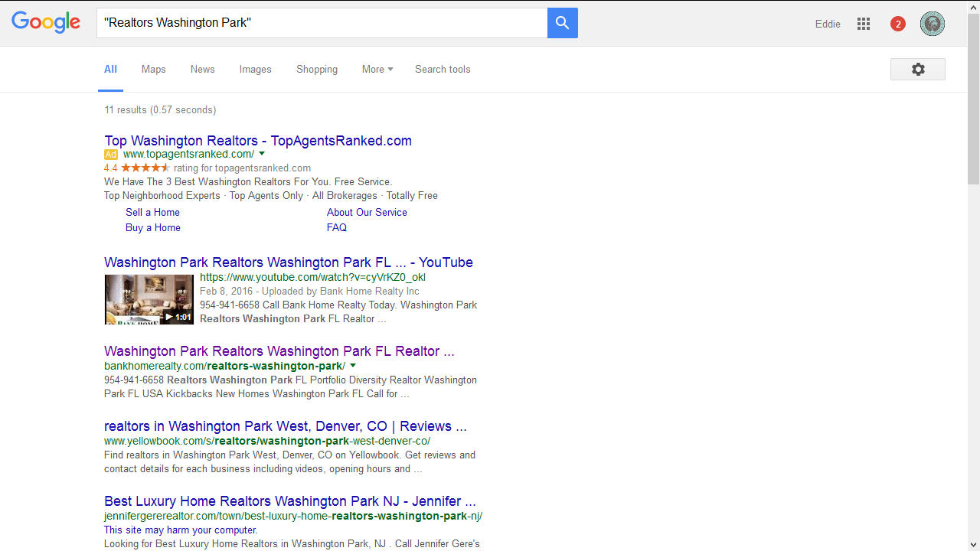
Task: Click into the search query input field
Action: point(322,23)
